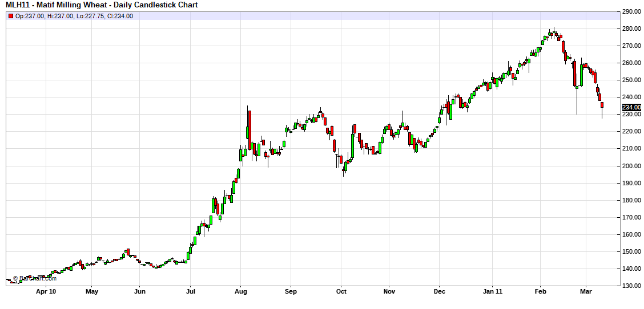This screenshot has height=309, width=644.
Task: Click the chart title MLH11 Matif Milling Wheat
Action: pyautogui.click(x=102, y=5)
